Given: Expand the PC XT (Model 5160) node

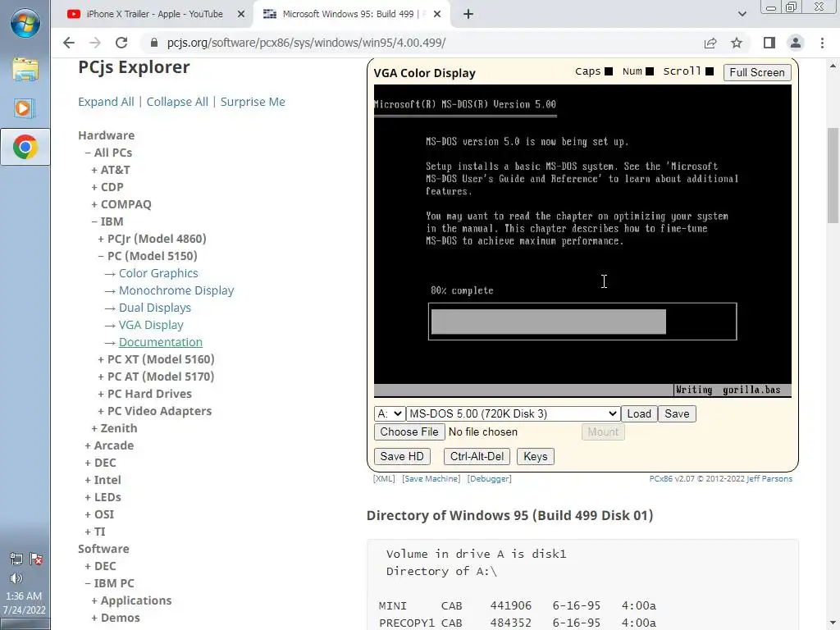Looking at the screenshot, I should click(157, 359).
